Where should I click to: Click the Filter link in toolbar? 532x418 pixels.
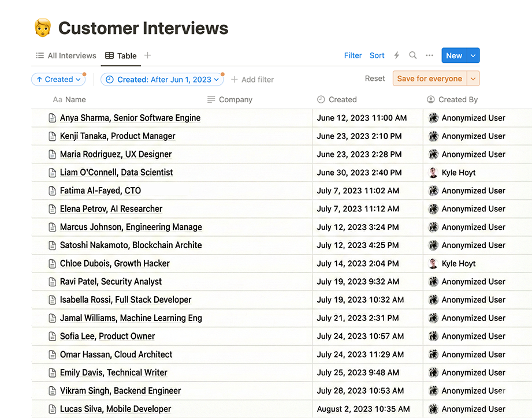353,55
